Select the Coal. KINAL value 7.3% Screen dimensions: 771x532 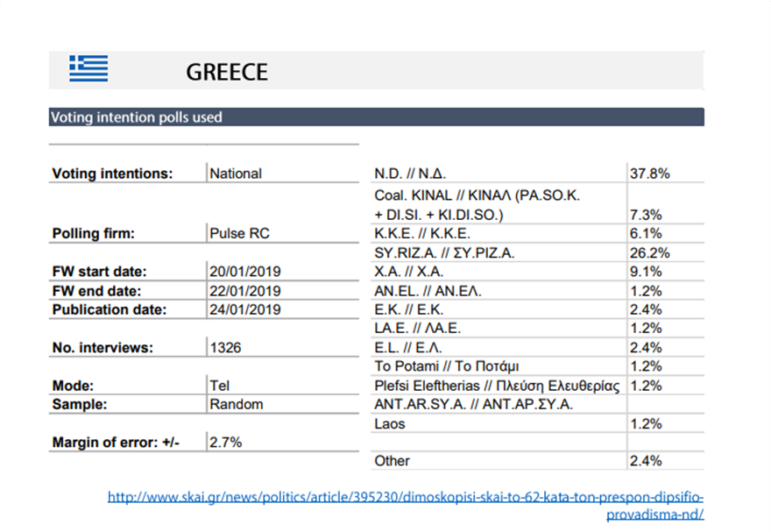click(646, 215)
